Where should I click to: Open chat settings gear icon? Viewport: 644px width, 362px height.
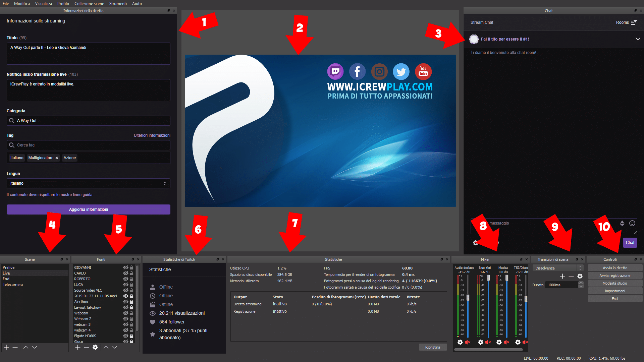[475, 243]
